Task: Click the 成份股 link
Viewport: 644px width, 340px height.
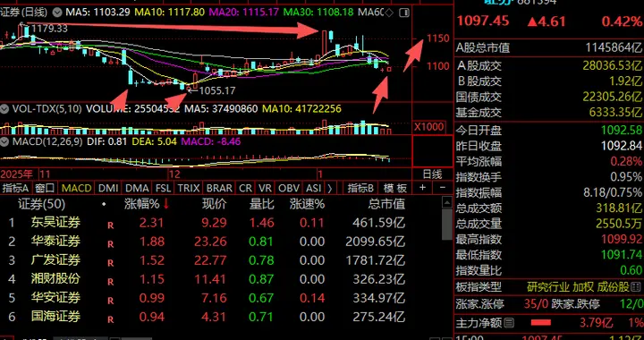Action: click(x=613, y=287)
